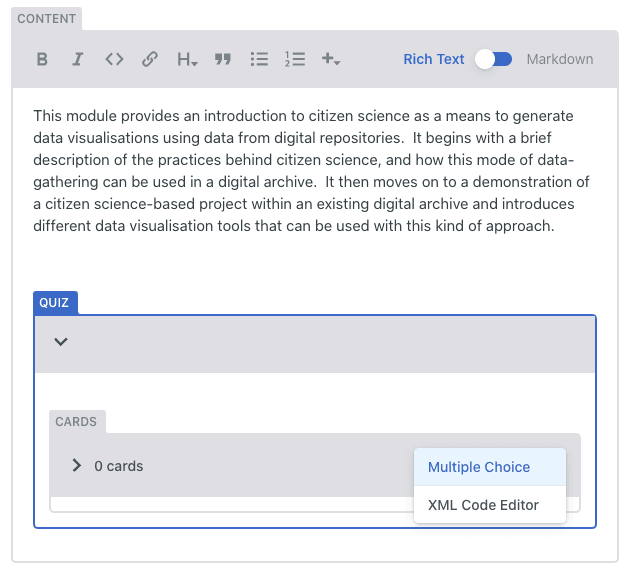The width and height of the screenshot is (630, 569).
Task: Insert a hyperlink
Action: 150,59
